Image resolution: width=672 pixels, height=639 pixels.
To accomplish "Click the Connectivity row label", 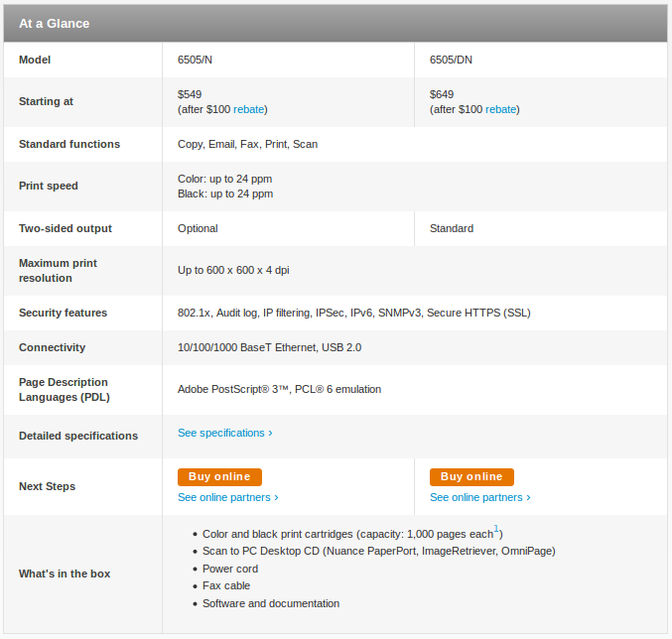I will (53, 347).
